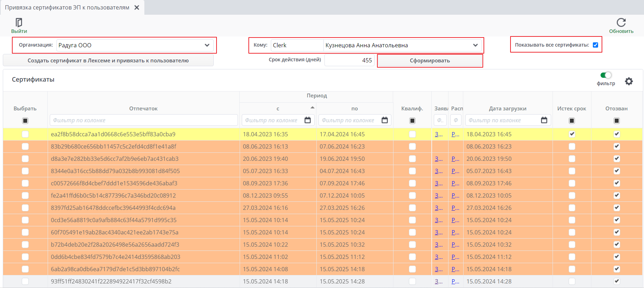Open Расп link in ea2f8b58dcca row
The height and width of the screenshot is (288, 644).
[455, 134]
